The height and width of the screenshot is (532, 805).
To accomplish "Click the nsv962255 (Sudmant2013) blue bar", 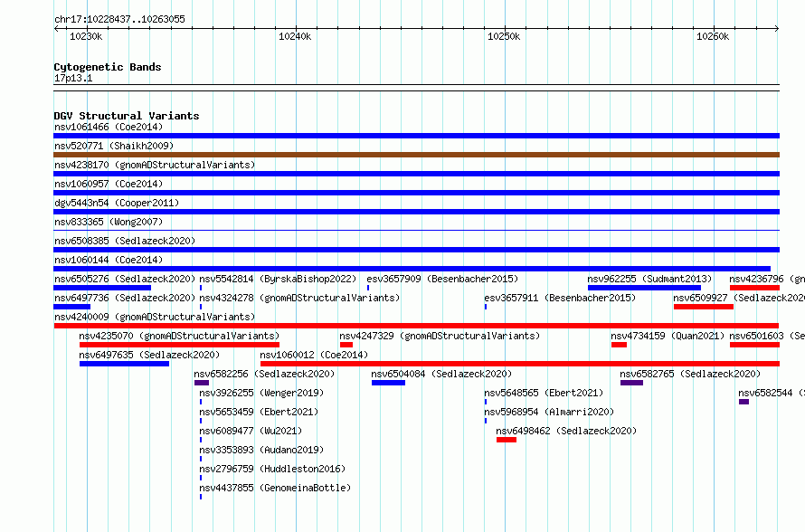I will pyautogui.click(x=644, y=288).
